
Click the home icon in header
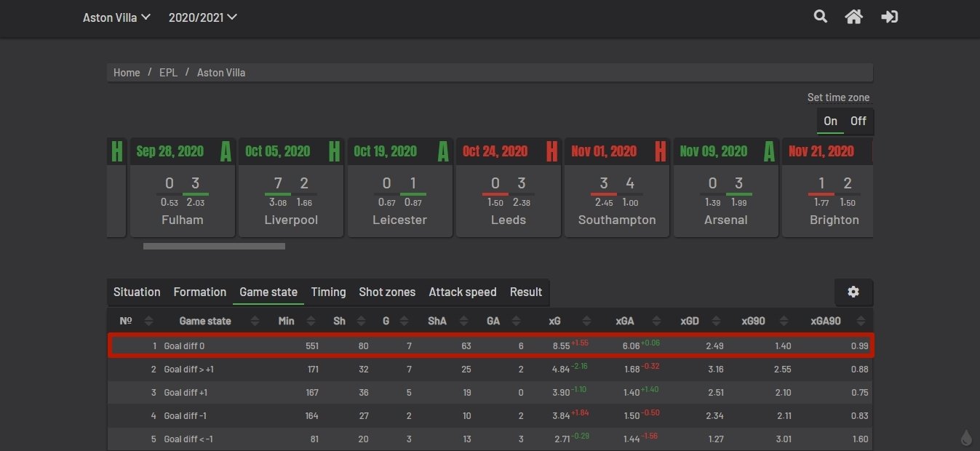tap(853, 17)
